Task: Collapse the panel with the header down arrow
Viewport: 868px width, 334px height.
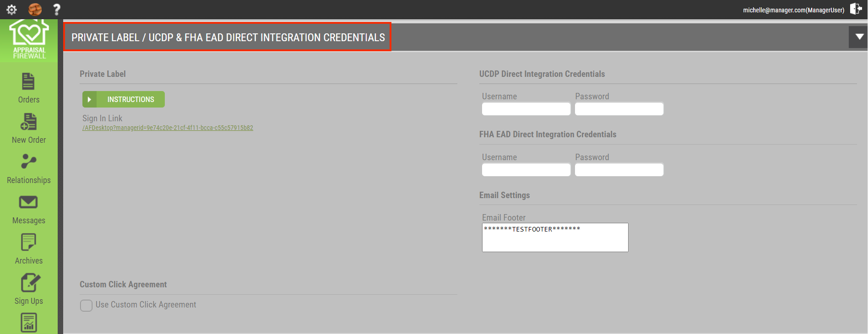Action: [858, 37]
